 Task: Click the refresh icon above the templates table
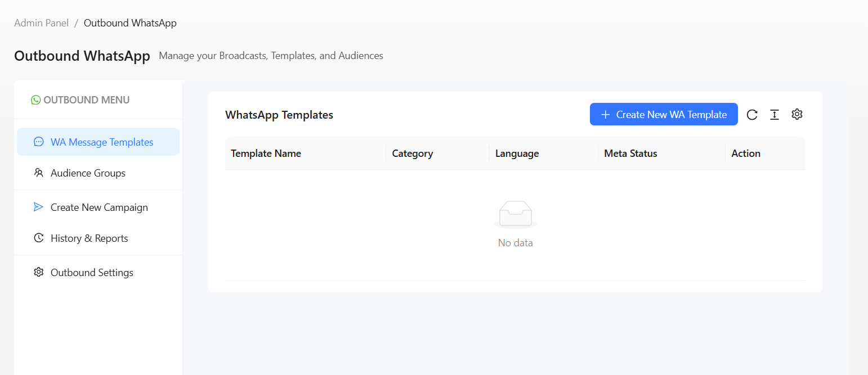click(x=752, y=114)
